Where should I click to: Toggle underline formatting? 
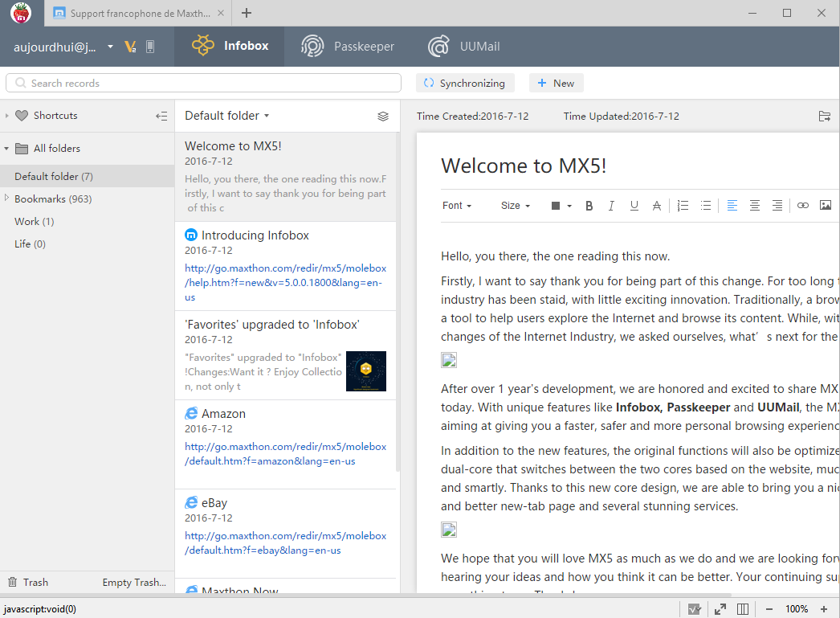(634, 206)
